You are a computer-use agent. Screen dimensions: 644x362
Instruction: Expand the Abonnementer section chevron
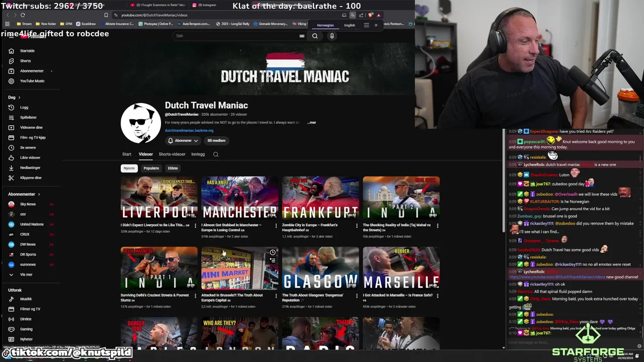39,195
